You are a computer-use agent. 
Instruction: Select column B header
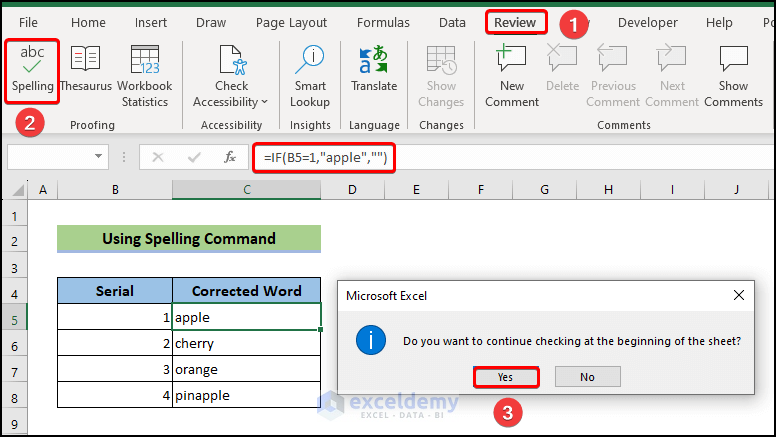pyautogui.click(x=115, y=190)
